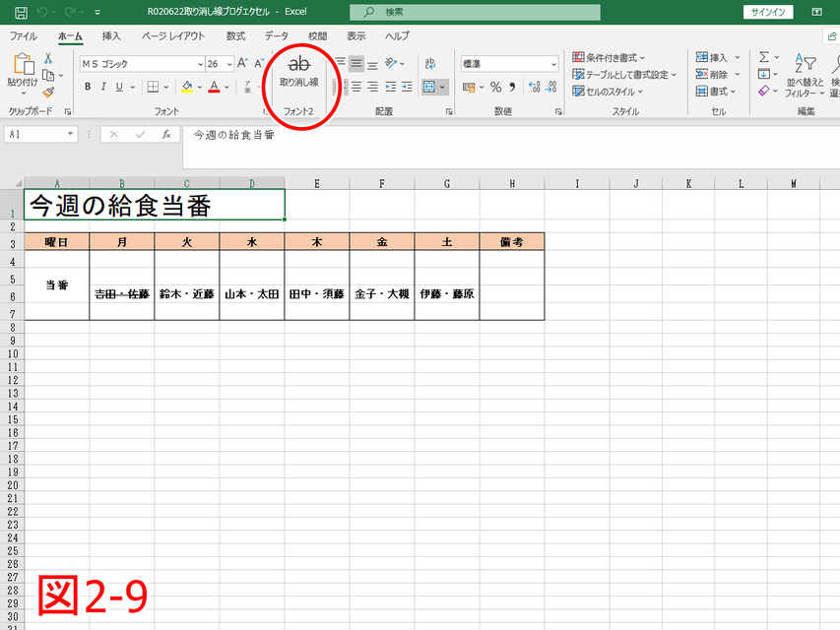Click the accounting currency format icon
This screenshot has height=630, width=840.
[x=469, y=87]
